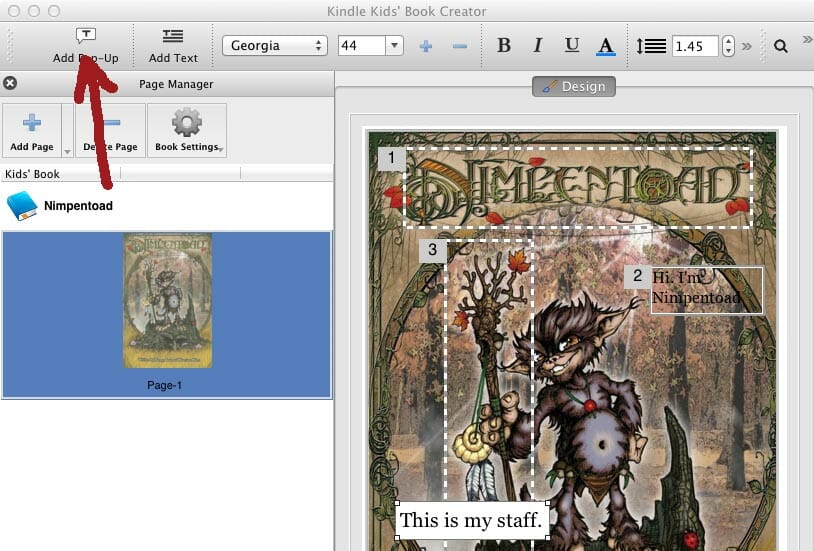Open the text color picker
The height and width of the screenshot is (551, 814).
pyautogui.click(x=605, y=46)
